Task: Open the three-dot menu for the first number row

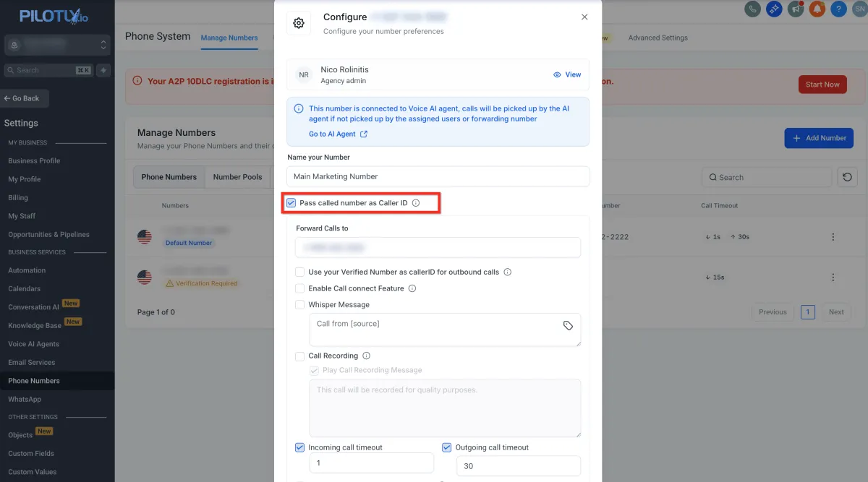Action: (x=833, y=237)
